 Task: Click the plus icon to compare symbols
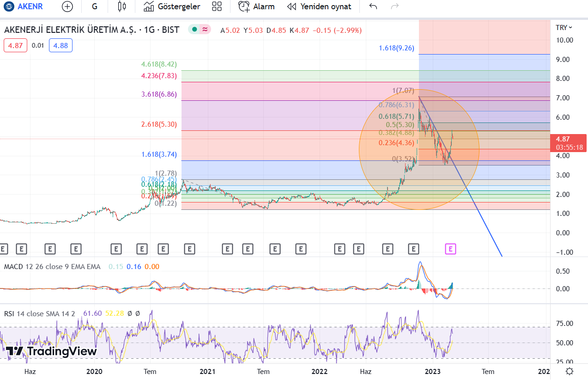pos(67,6)
